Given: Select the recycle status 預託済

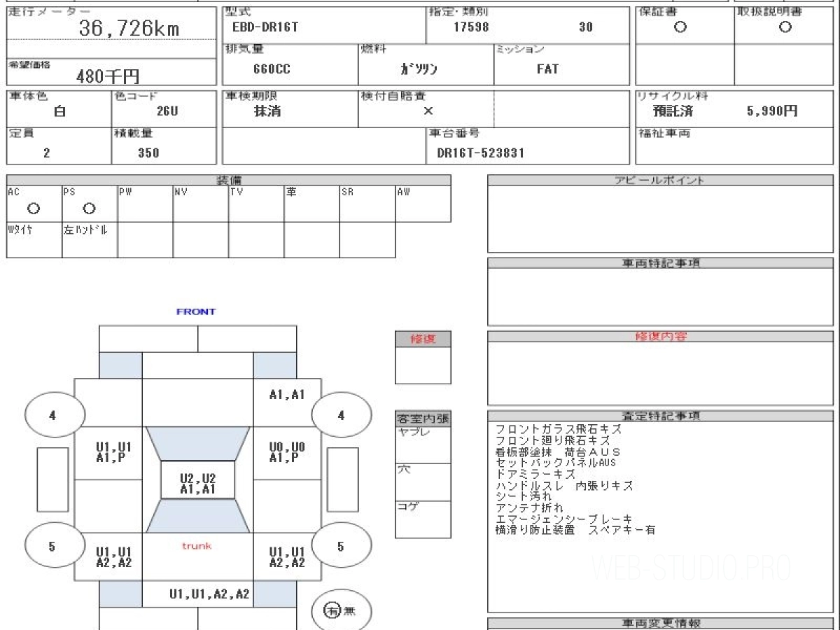Looking at the screenshot, I should point(673,111).
